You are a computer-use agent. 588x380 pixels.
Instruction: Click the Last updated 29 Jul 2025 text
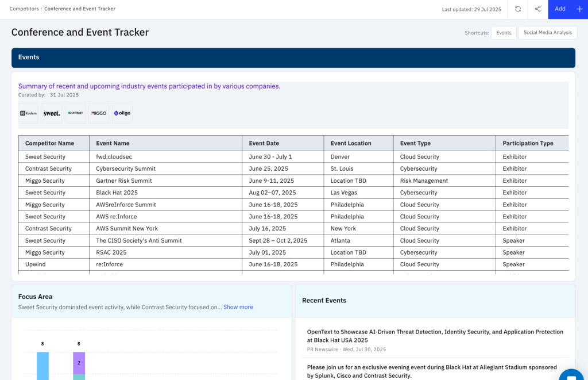coord(471,9)
